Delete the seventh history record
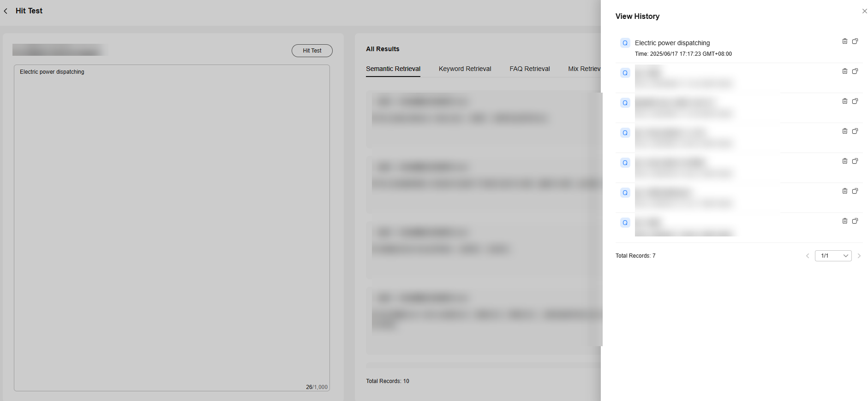Screen dimensions: 868x401 pyautogui.click(x=844, y=221)
